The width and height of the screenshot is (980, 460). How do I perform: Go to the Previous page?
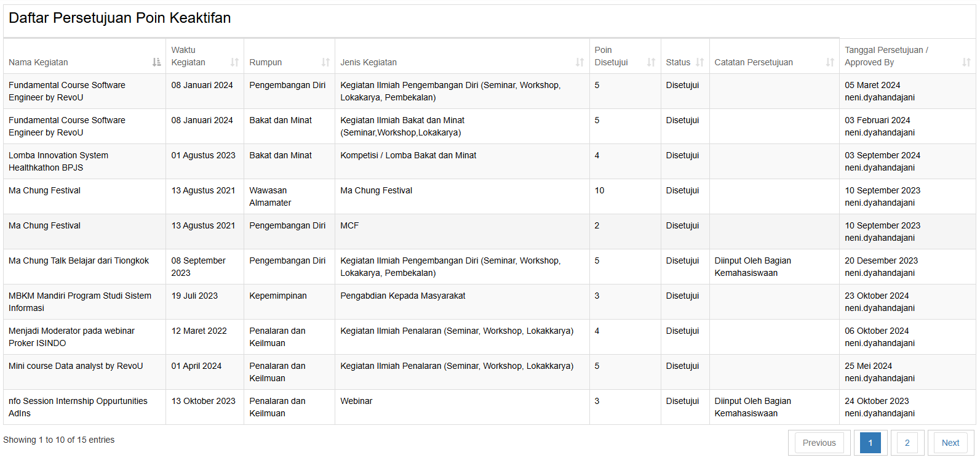(x=819, y=443)
